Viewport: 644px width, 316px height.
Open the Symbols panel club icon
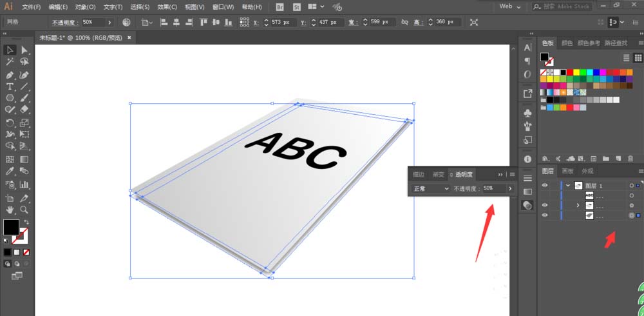click(528, 112)
